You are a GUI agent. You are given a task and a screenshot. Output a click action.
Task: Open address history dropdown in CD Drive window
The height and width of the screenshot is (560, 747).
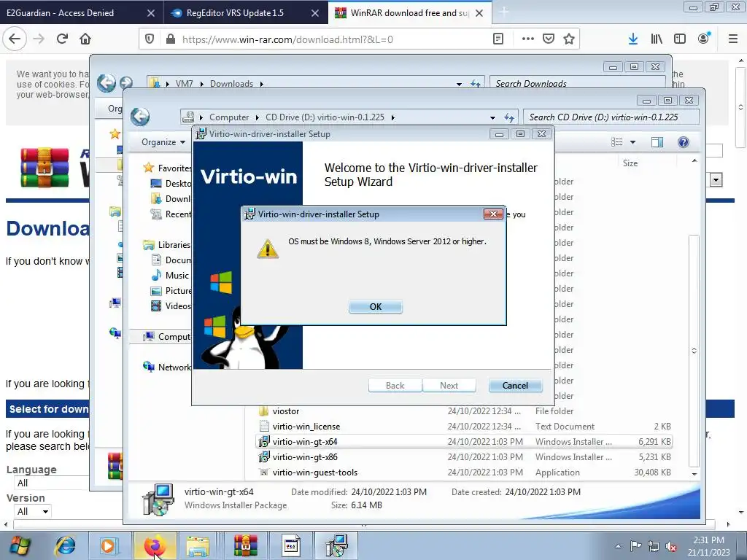pos(492,117)
